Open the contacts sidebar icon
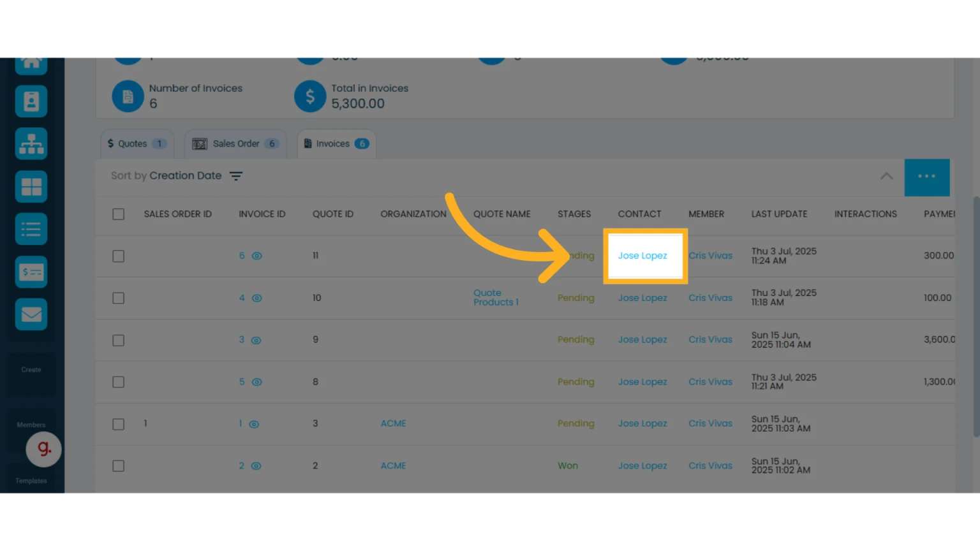The height and width of the screenshot is (551, 980). (31, 101)
